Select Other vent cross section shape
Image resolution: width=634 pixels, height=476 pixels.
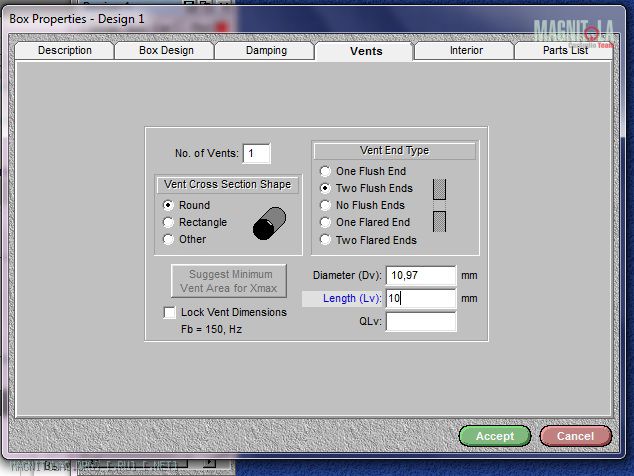click(169, 239)
